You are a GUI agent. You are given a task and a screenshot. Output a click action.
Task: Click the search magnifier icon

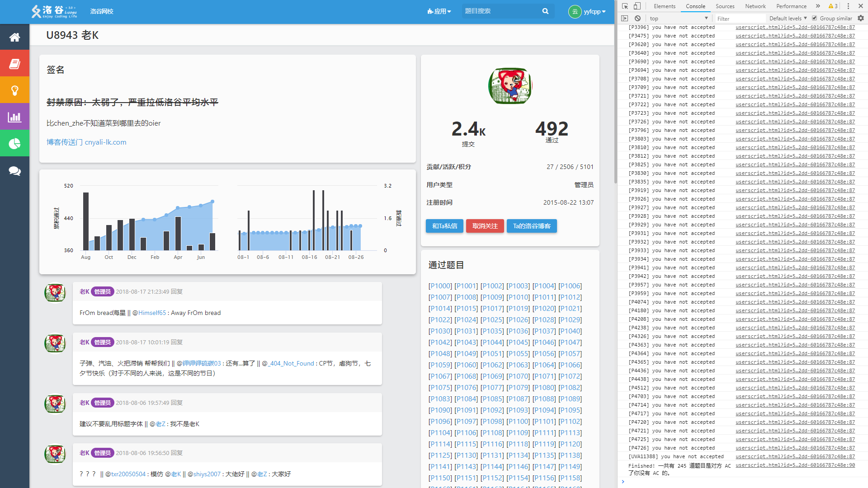[x=545, y=11]
